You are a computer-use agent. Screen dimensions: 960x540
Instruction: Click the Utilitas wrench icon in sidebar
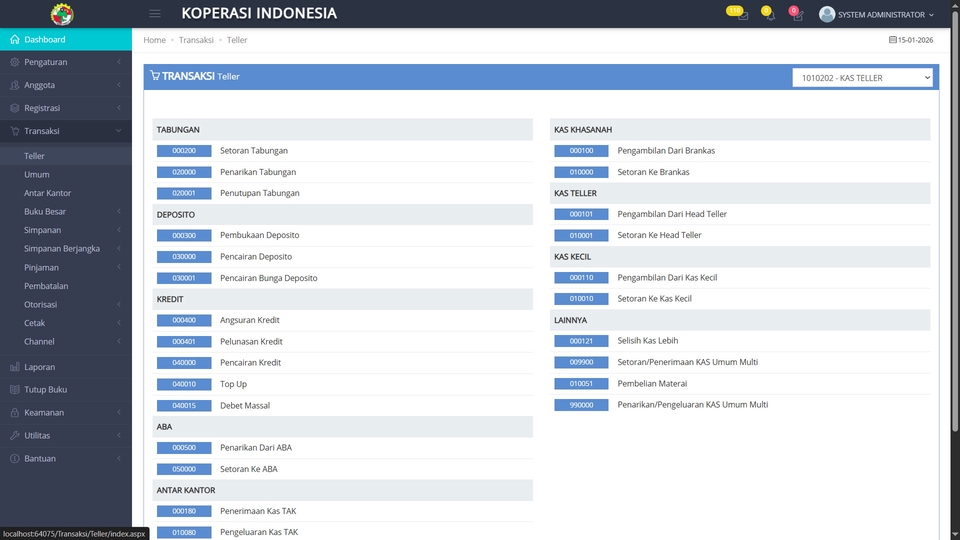(x=15, y=436)
